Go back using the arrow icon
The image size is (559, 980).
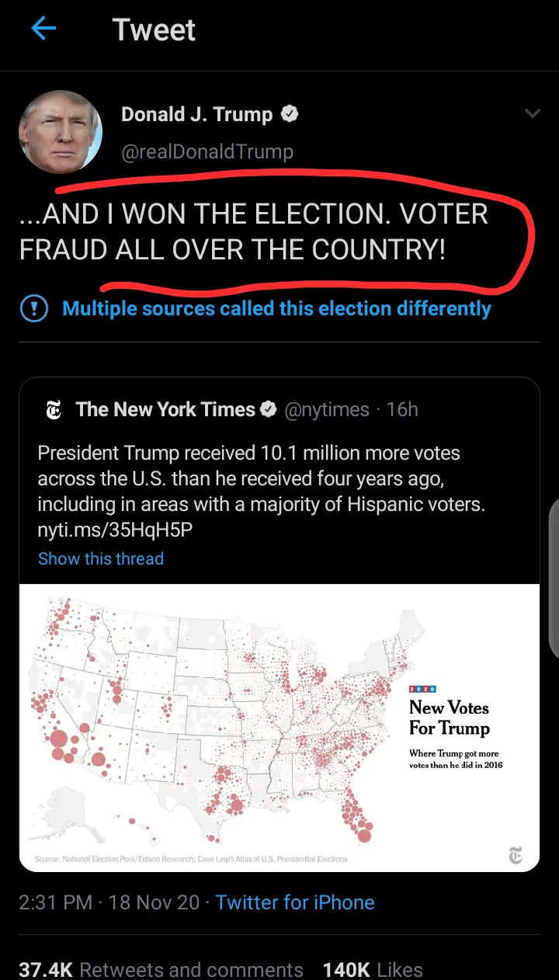pos(43,30)
